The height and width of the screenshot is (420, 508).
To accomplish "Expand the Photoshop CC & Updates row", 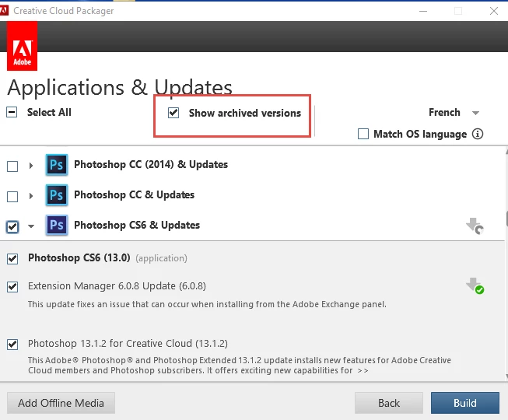I will click(x=31, y=195).
